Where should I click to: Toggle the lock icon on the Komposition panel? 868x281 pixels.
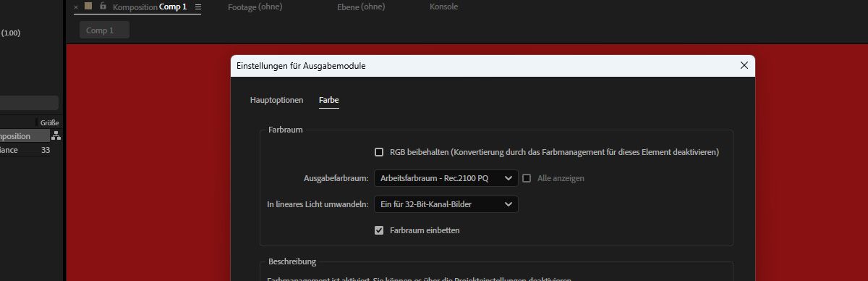103,7
